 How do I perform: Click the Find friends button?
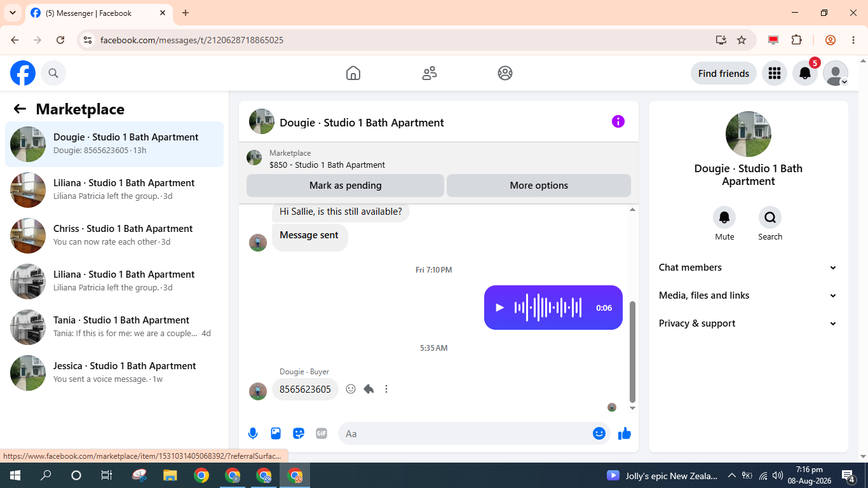point(724,73)
